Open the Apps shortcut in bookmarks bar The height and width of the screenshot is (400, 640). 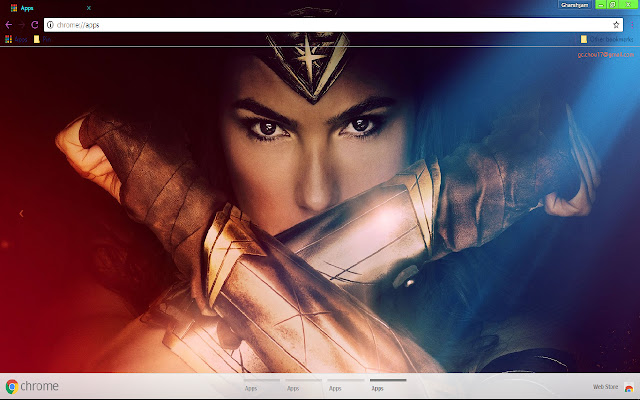tap(16, 39)
